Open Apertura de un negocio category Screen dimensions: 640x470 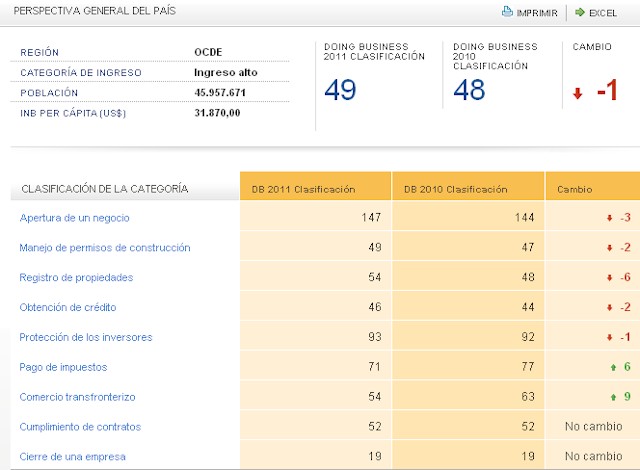pyautogui.click(x=75, y=218)
